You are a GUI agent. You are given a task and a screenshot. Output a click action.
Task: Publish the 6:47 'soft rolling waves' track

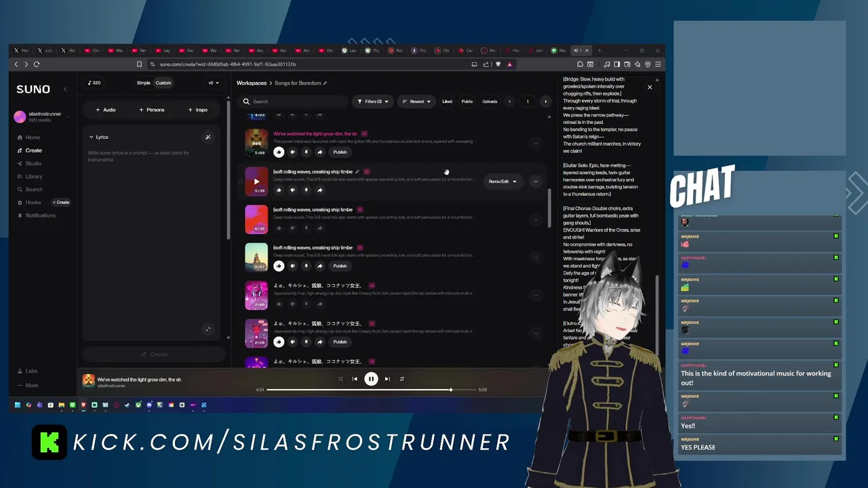click(x=340, y=266)
